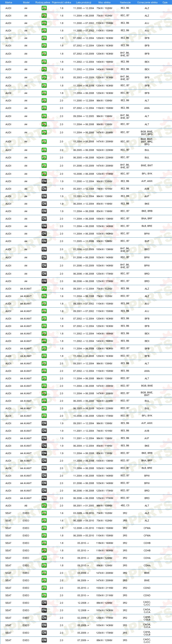Select the diesel icon in the Exeo 3R2 CAHA, CGLB row
This screenshot has height=644, width=172.
point(44,618)
